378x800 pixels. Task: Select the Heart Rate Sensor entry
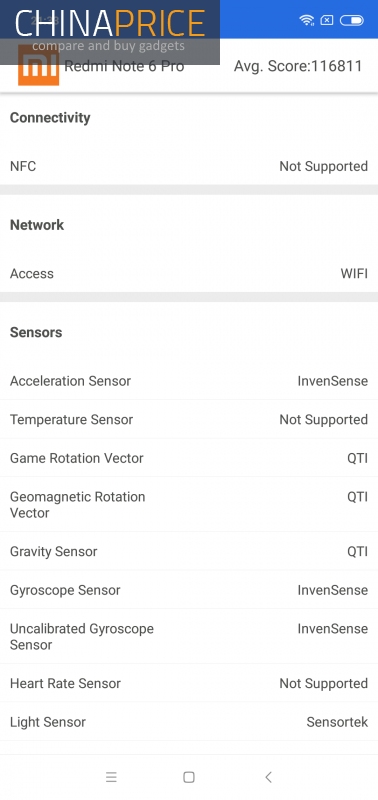189,683
